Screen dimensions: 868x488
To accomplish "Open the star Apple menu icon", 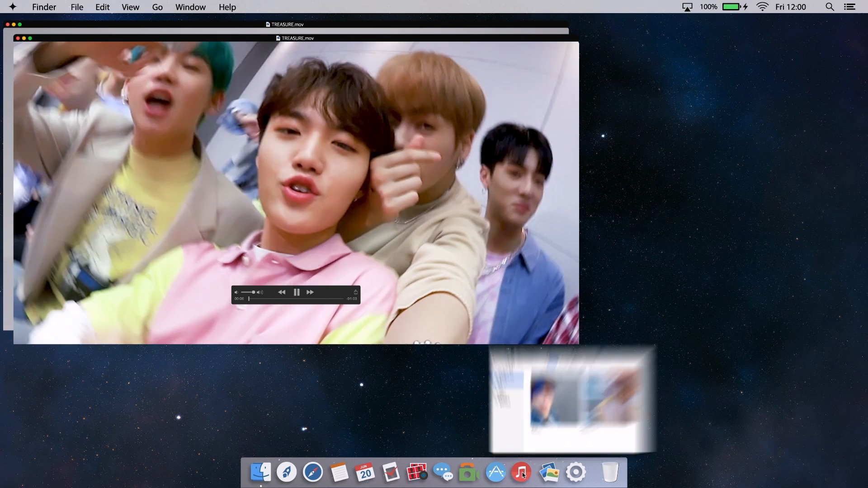I will pos(13,7).
